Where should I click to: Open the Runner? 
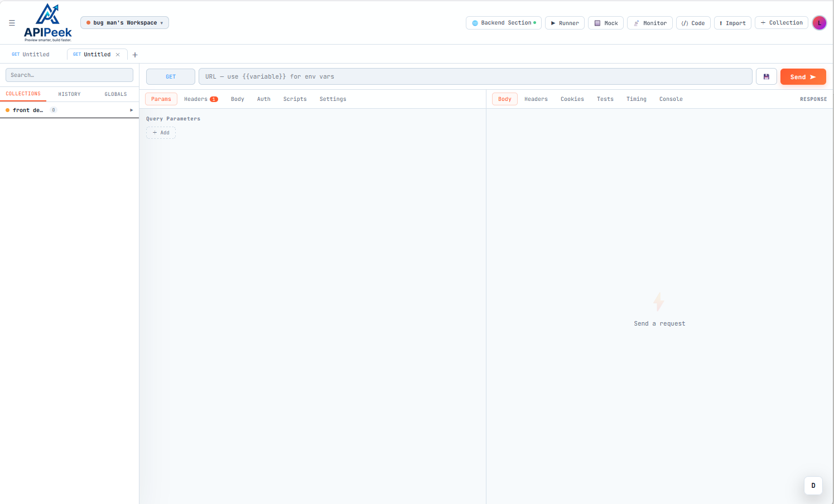[x=565, y=23]
